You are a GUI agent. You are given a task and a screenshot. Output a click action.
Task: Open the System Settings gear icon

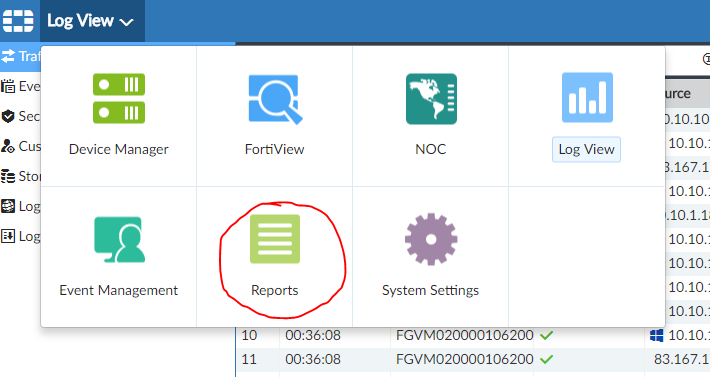431,239
